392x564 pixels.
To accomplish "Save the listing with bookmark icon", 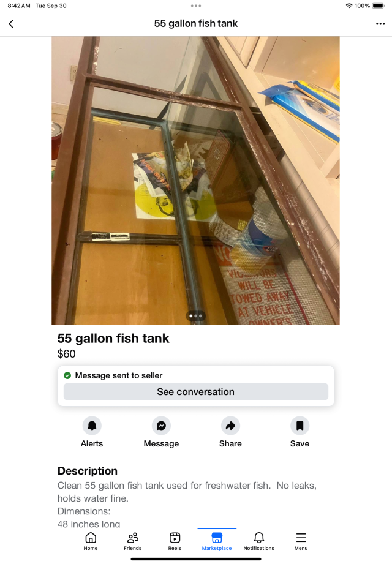I will [300, 426].
